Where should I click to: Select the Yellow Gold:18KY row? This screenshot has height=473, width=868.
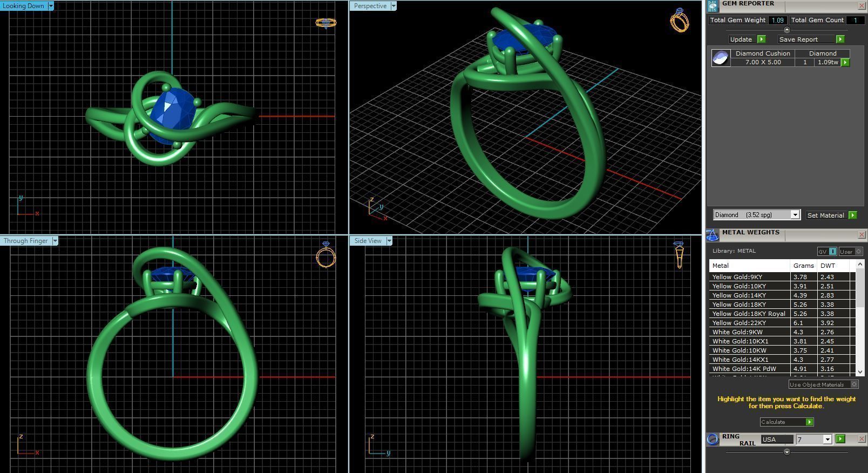pyautogui.click(x=782, y=305)
